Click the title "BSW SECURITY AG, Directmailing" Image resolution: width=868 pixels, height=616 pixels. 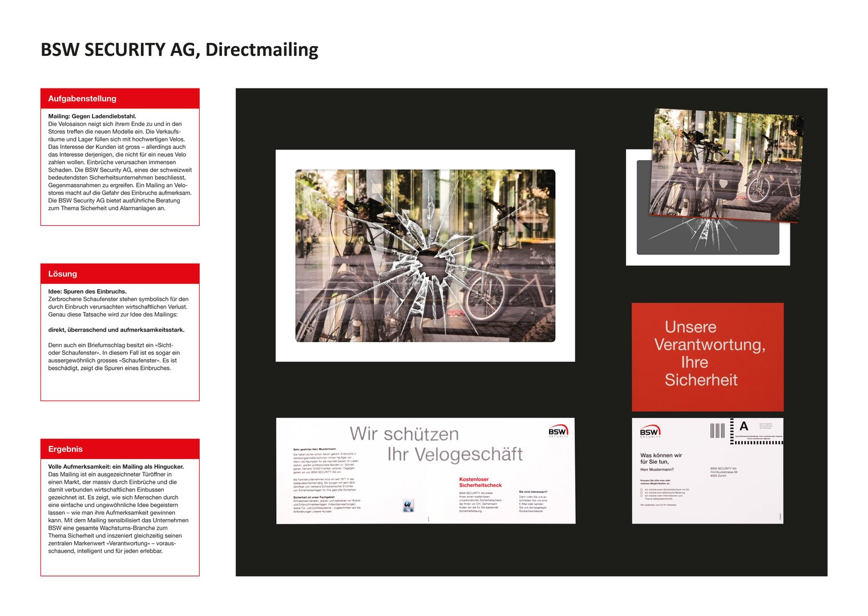pyautogui.click(x=179, y=50)
